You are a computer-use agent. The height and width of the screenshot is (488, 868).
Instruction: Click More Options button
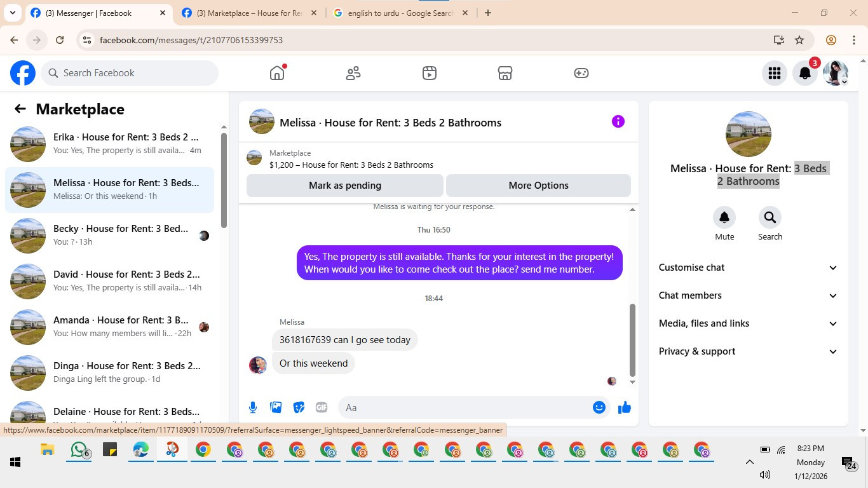pos(539,186)
